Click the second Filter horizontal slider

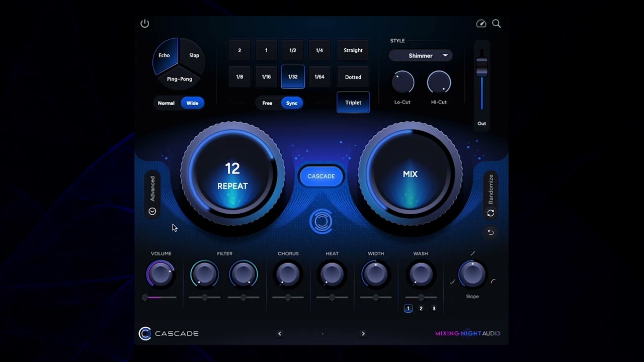tap(244, 298)
